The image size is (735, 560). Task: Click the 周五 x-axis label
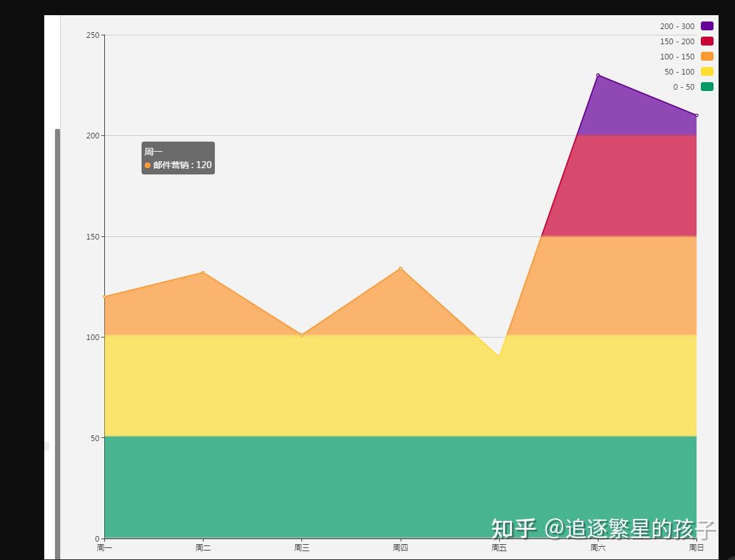tap(499, 547)
